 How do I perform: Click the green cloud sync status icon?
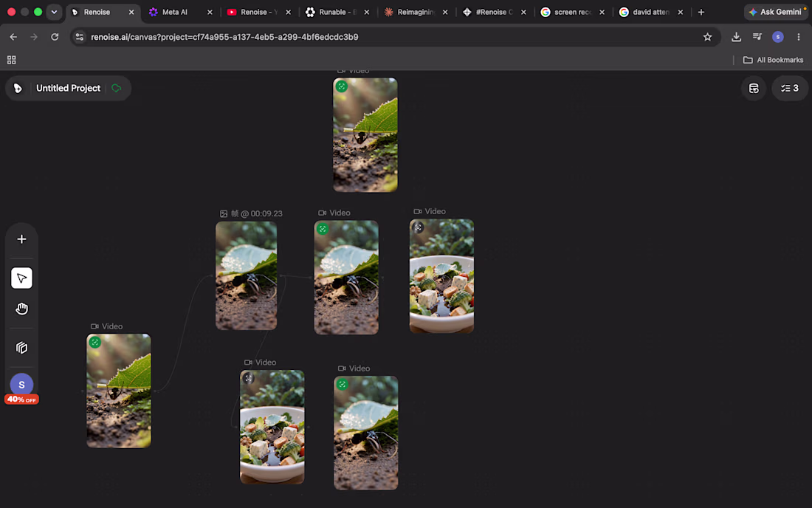coord(116,88)
